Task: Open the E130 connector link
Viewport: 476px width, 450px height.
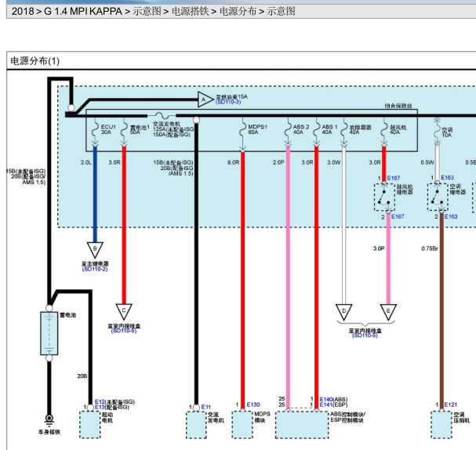Action: click(x=253, y=405)
